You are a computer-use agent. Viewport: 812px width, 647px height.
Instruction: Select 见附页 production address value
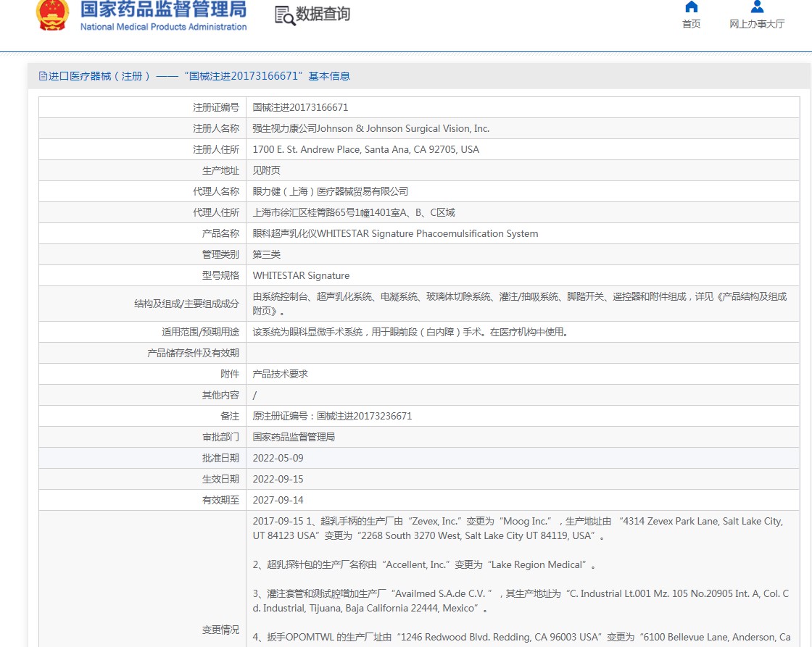click(x=266, y=170)
